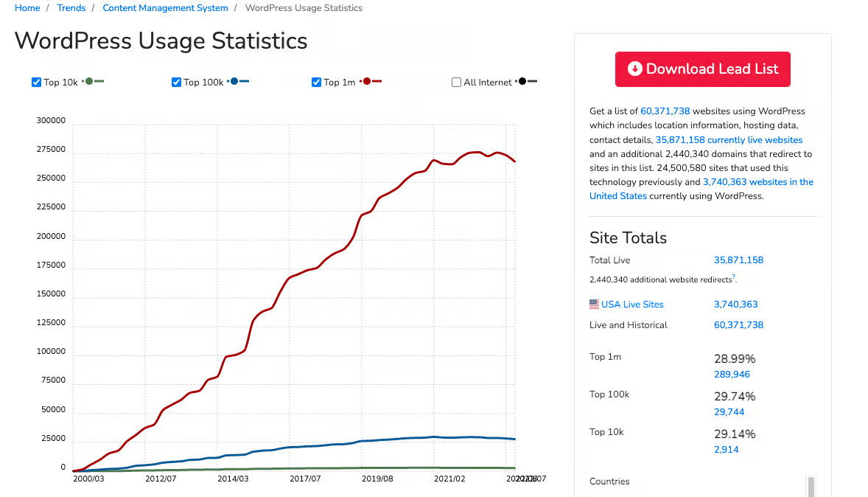The height and width of the screenshot is (497, 868).
Task: Click the black All Internet legend marker
Action: [526, 81]
